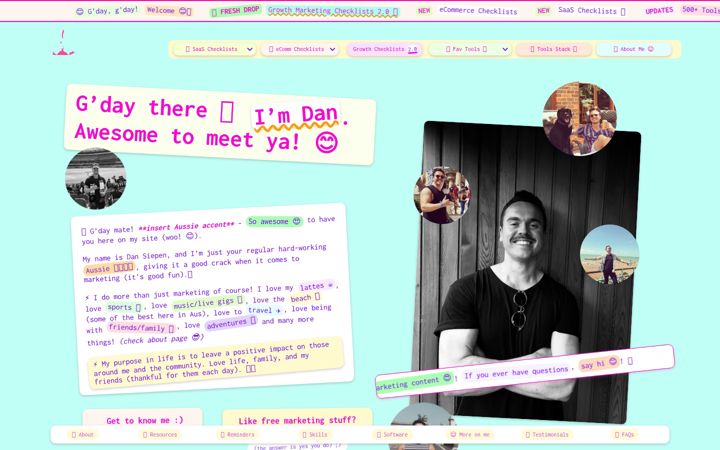Open the circle photo with the dog
This screenshot has width=720, height=450.
579,118
